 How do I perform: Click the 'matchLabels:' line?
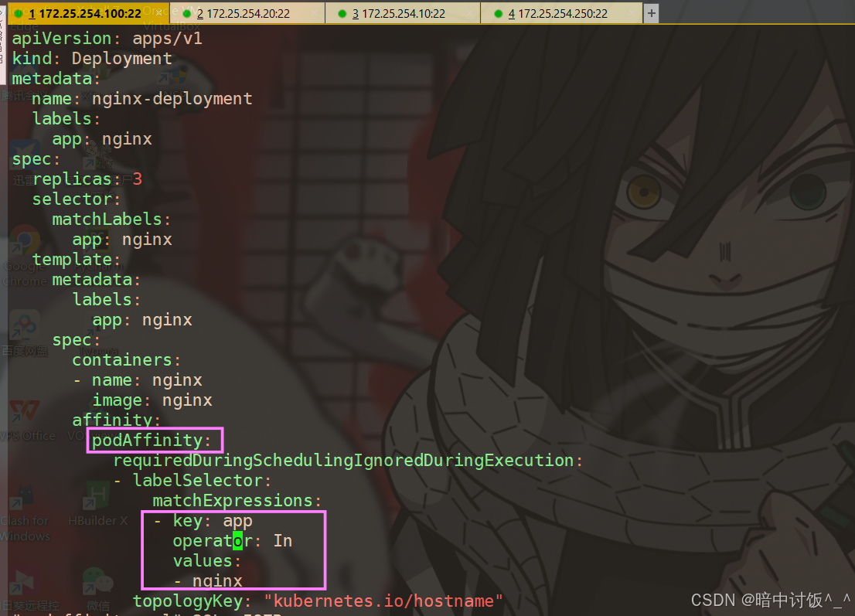tap(111, 220)
